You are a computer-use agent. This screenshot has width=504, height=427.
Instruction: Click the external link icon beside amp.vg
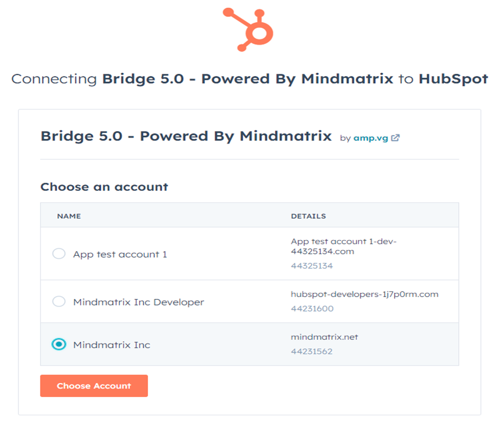point(395,138)
